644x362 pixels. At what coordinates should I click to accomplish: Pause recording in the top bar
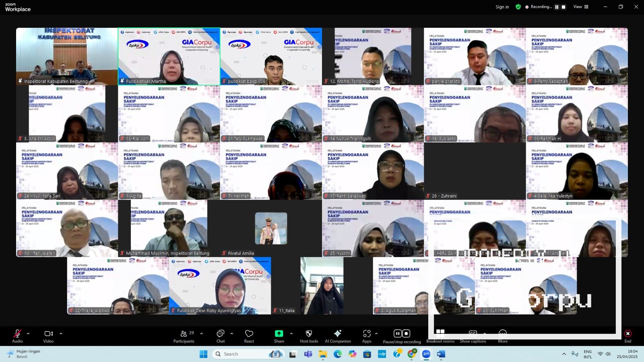point(557,7)
